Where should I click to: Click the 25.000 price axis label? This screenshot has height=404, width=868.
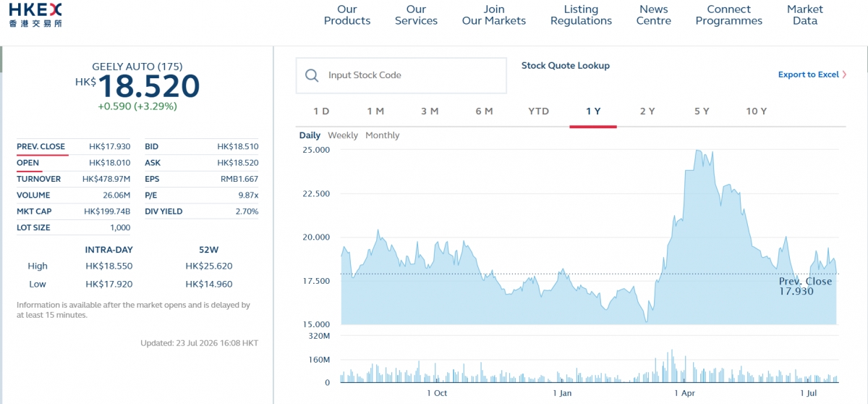click(x=315, y=150)
